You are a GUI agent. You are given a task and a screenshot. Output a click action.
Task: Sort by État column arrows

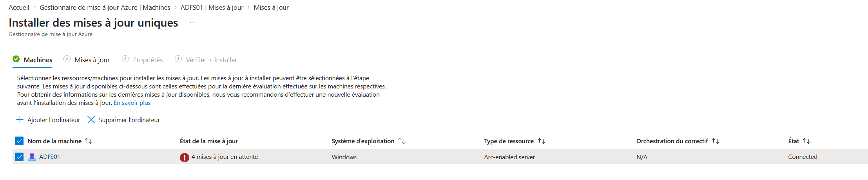(807, 141)
